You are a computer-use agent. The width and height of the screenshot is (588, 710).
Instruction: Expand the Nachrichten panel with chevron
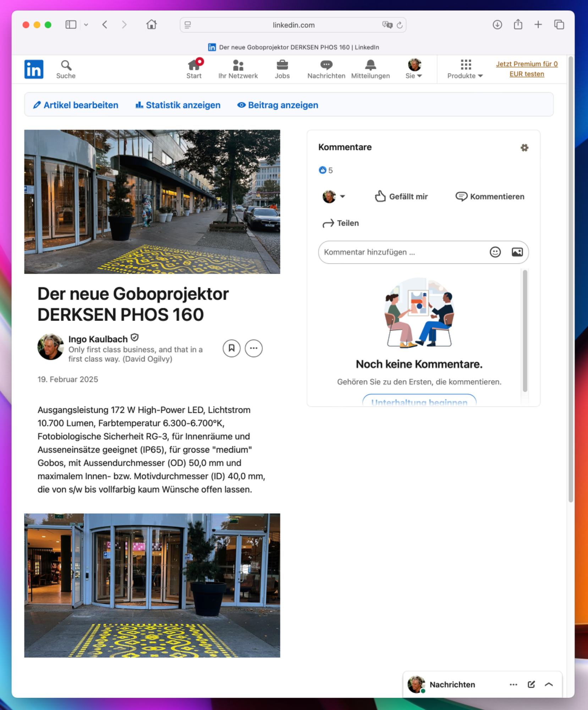[549, 684]
